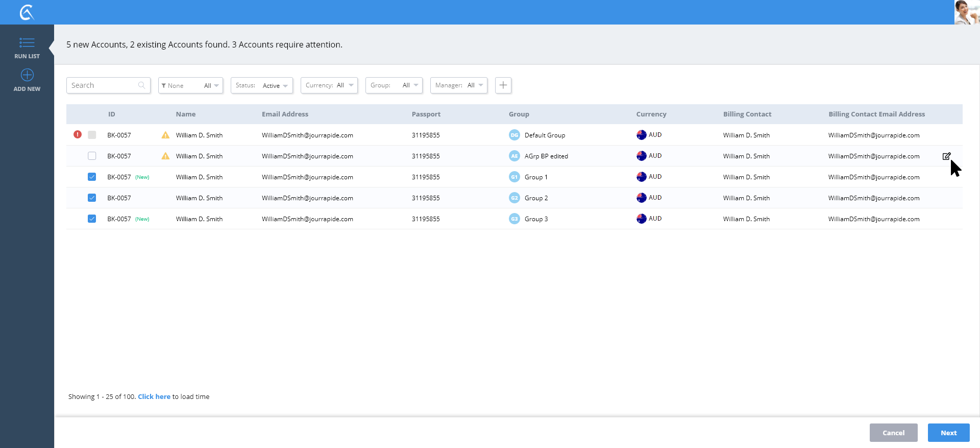
Task: Click the G1 group badge
Action: (514, 177)
